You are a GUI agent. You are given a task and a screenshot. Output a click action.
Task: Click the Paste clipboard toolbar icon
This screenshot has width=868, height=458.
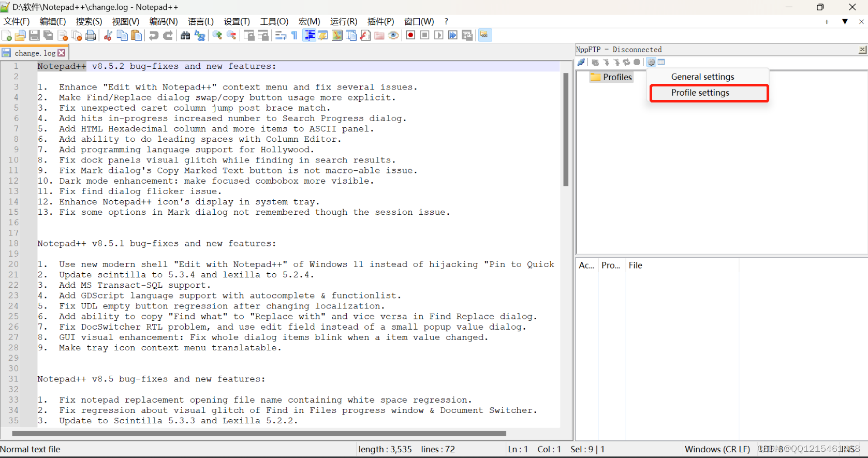click(x=136, y=35)
